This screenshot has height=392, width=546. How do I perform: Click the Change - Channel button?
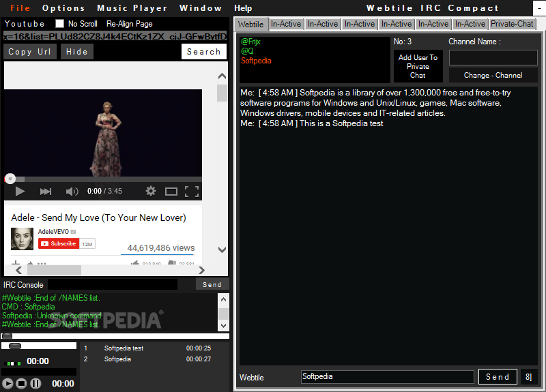493,75
